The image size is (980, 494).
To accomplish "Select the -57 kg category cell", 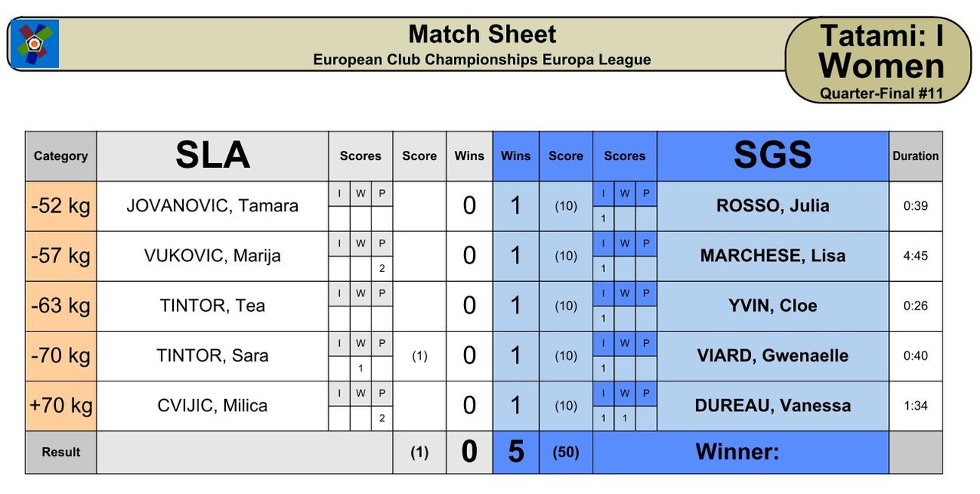I will tap(60, 256).
